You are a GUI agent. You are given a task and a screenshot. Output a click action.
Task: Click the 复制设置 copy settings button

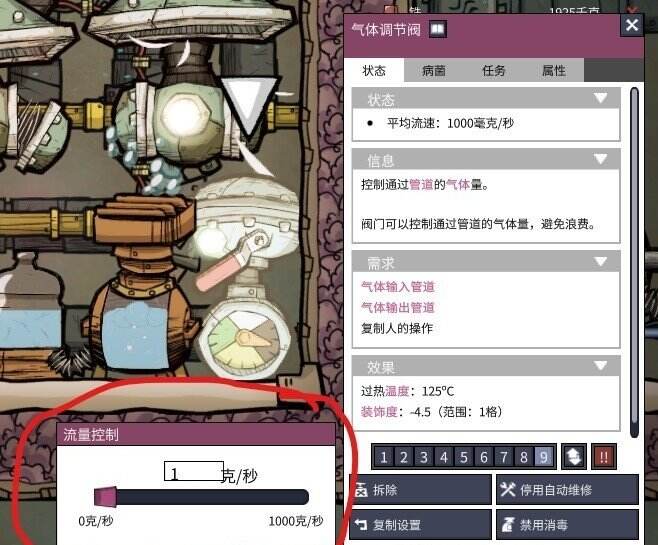tap(420, 524)
